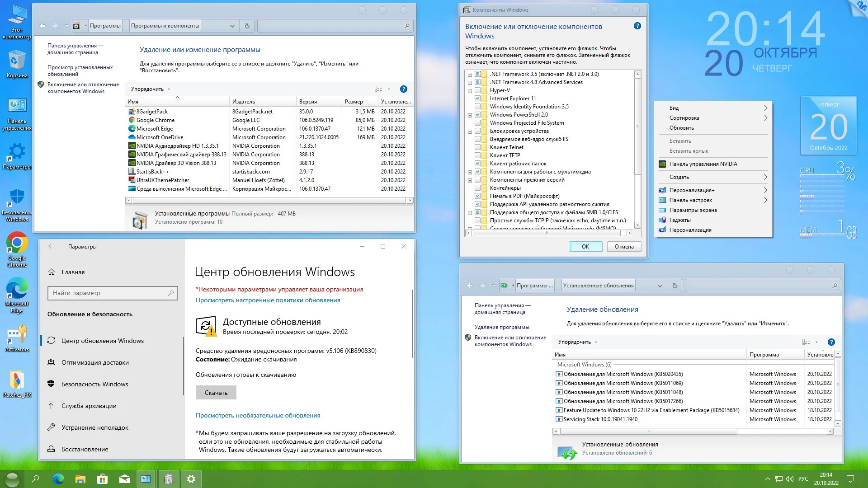Enable the Hyper-V checkbox
Viewport: 868px width, 488px height.
[x=477, y=90]
